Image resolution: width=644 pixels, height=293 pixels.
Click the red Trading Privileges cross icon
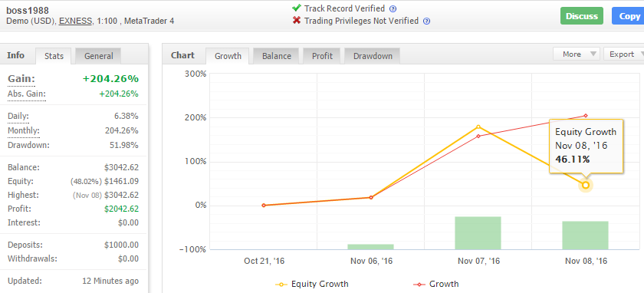[x=297, y=20]
